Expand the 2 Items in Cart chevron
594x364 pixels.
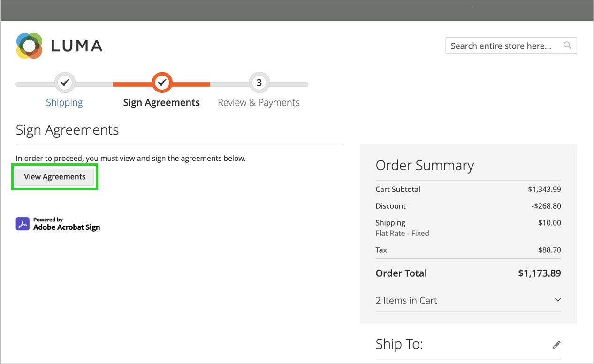point(557,300)
